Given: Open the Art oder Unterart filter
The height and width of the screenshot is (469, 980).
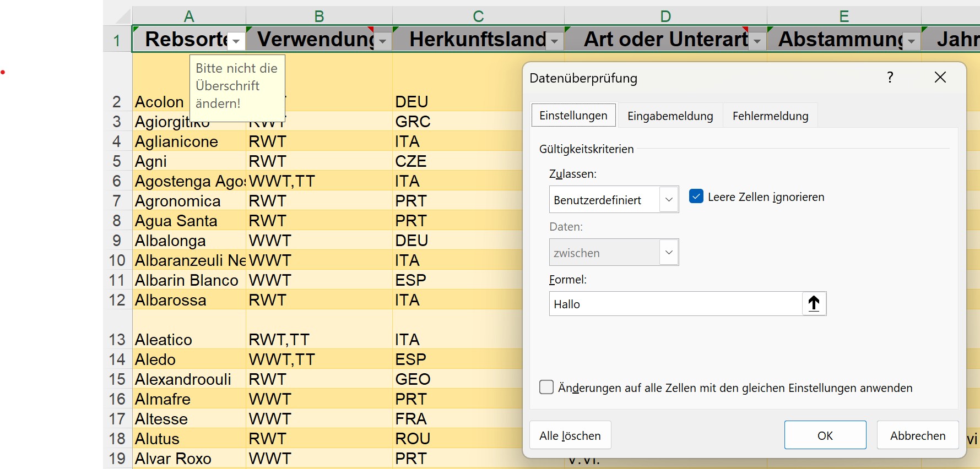Looking at the screenshot, I should pyautogui.click(x=757, y=41).
